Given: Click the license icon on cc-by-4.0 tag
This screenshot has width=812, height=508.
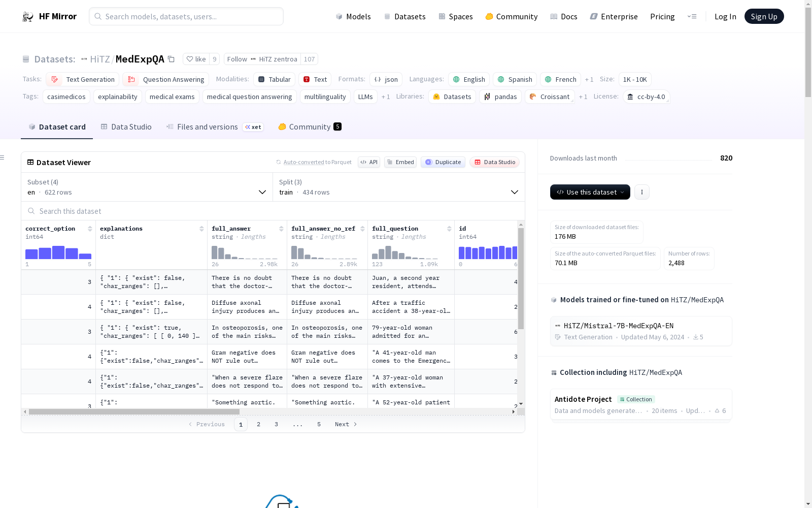Looking at the screenshot, I should coord(630,97).
